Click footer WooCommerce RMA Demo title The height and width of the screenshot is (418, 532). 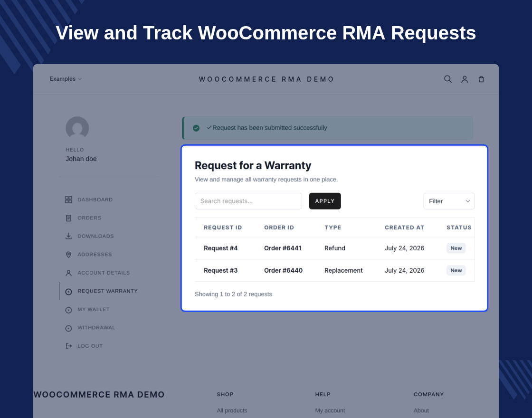tap(99, 395)
